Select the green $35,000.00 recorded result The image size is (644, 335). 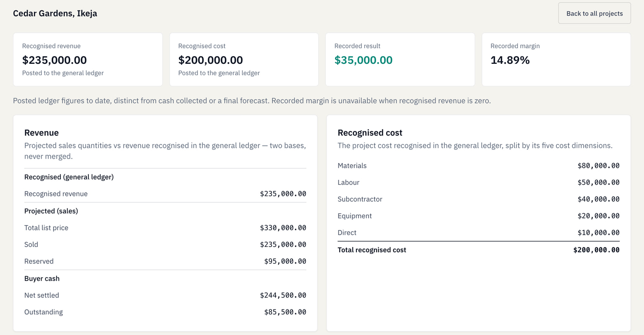point(364,60)
